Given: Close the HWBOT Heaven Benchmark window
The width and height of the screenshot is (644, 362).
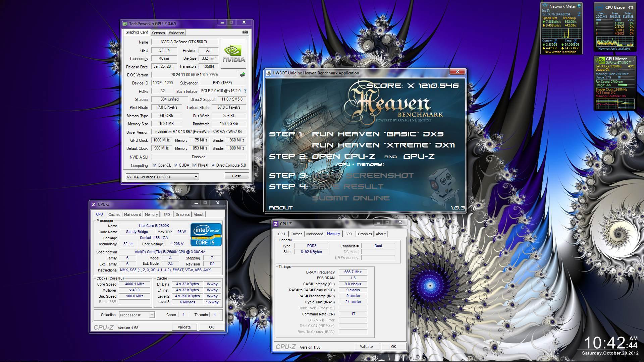Looking at the screenshot, I should pyautogui.click(x=458, y=71).
